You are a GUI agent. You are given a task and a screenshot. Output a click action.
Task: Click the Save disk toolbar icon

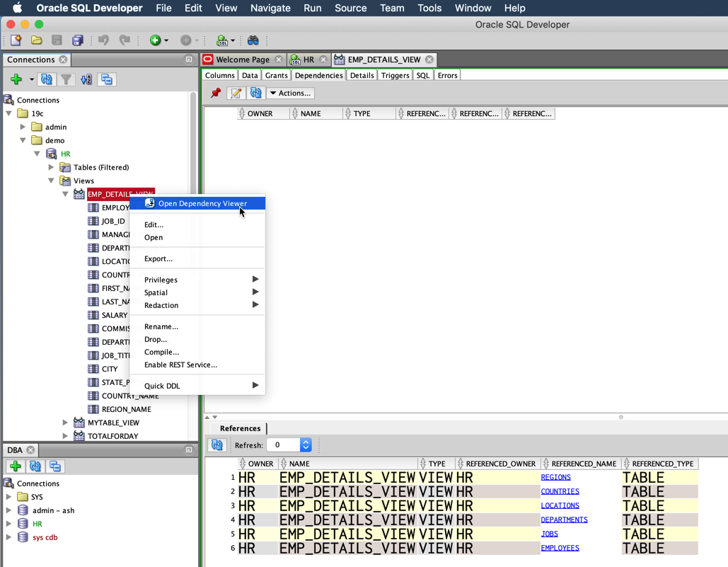[x=57, y=40]
